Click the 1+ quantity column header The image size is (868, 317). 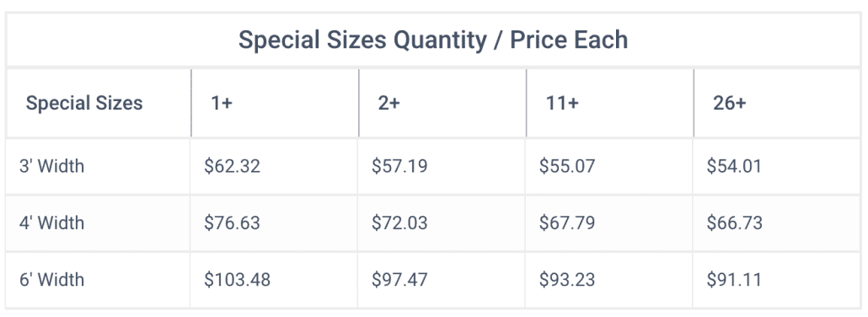click(x=222, y=103)
